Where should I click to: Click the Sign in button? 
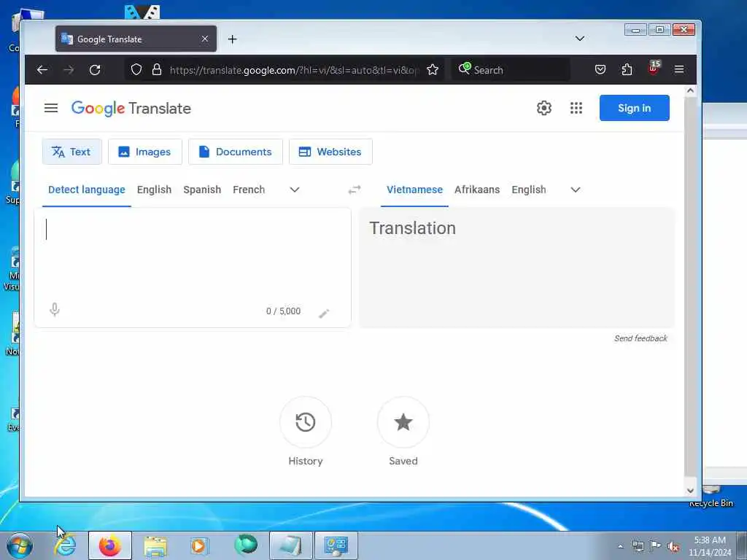tap(634, 108)
